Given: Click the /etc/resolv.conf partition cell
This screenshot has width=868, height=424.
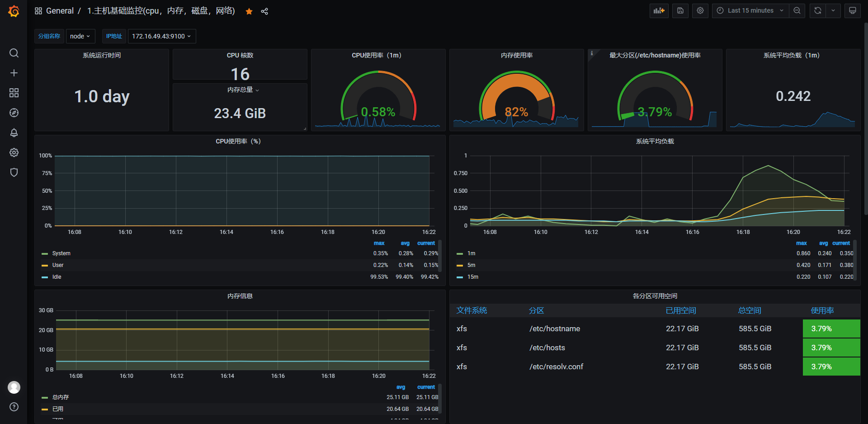Looking at the screenshot, I should 556,367.
